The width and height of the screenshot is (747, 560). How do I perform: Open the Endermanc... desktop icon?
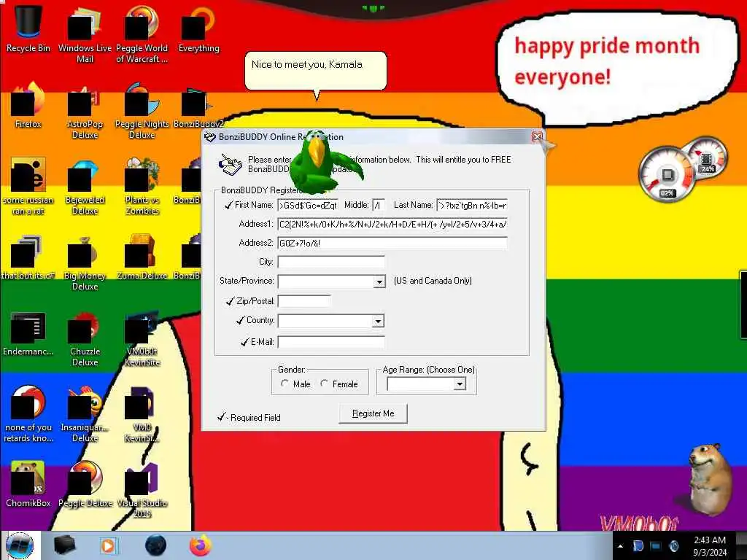pos(28,333)
